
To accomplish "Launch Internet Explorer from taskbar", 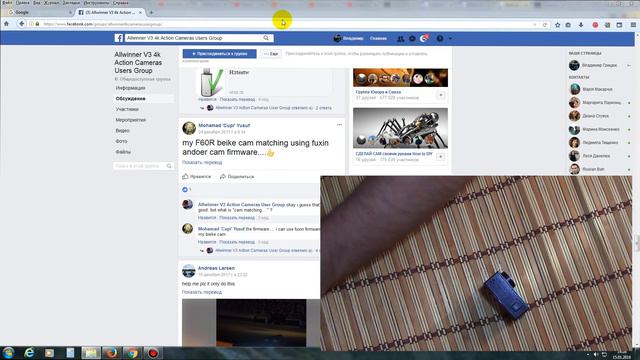I will [29, 353].
